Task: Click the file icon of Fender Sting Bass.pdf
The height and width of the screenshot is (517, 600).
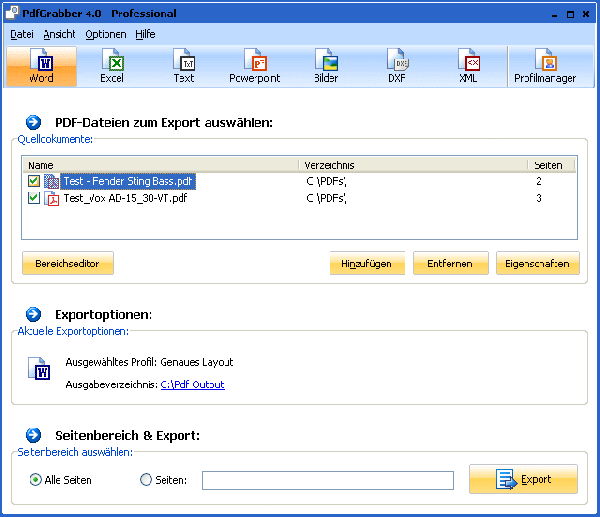Action: click(52, 181)
